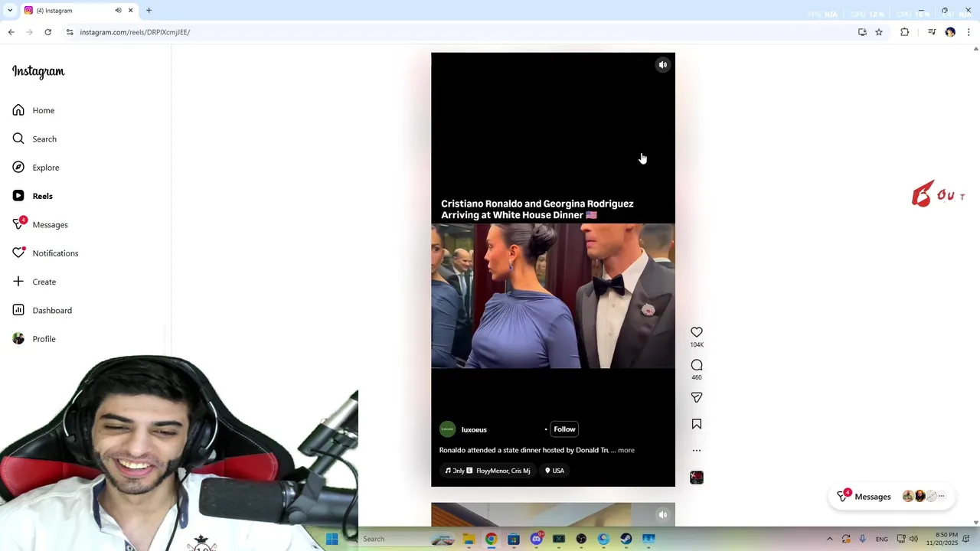Open Discord from the taskbar

click(x=536, y=539)
